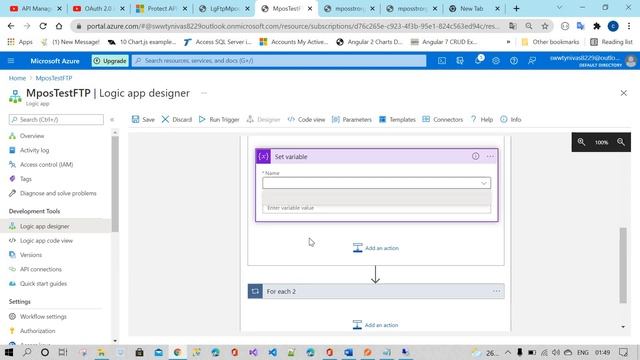Open API connections
The image size is (640, 360).
pyautogui.click(x=40, y=269)
